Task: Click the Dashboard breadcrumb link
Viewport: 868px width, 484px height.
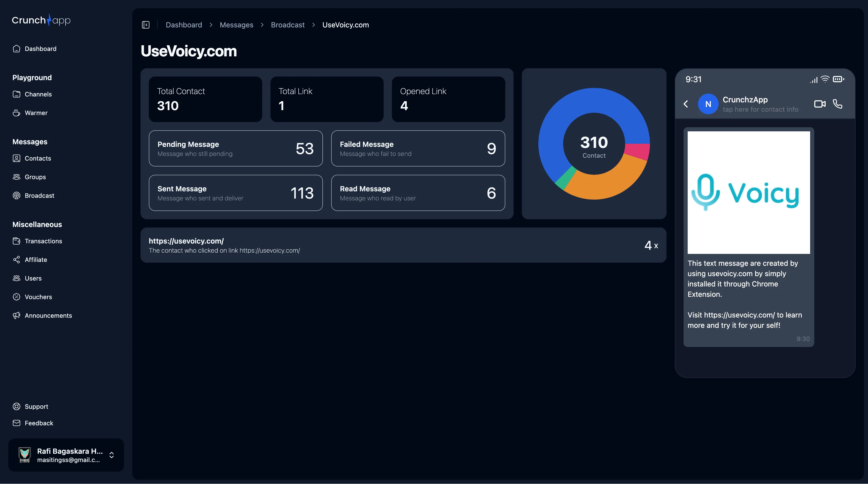Action: pyautogui.click(x=184, y=25)
